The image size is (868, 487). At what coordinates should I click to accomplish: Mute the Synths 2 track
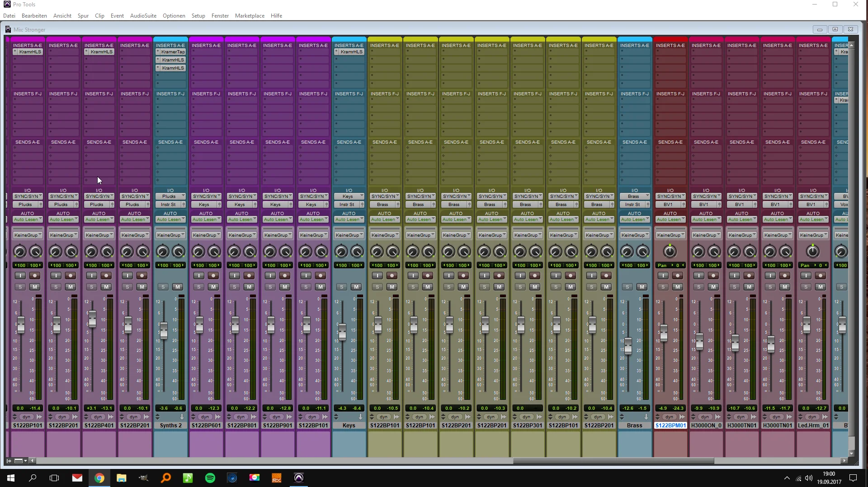click(x=178, y=287)
